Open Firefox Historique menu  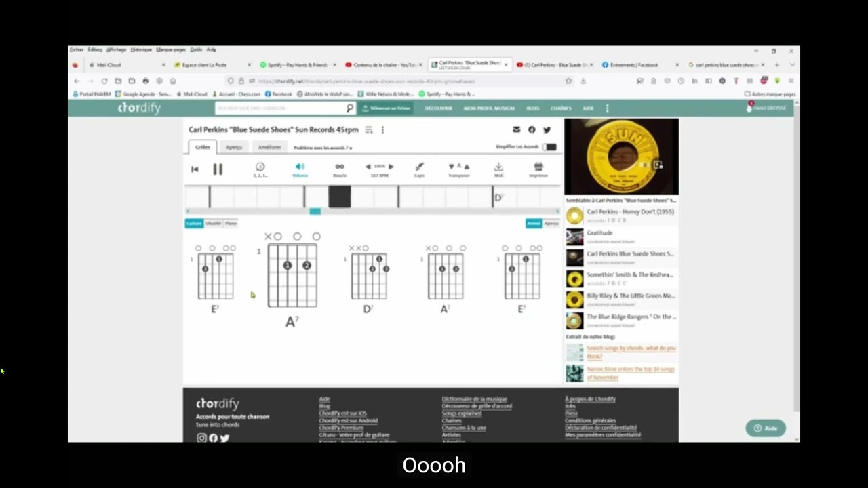141,49
